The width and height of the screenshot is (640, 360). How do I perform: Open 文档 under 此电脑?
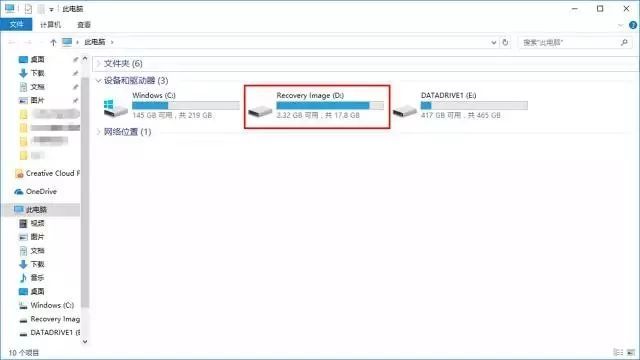38,251
